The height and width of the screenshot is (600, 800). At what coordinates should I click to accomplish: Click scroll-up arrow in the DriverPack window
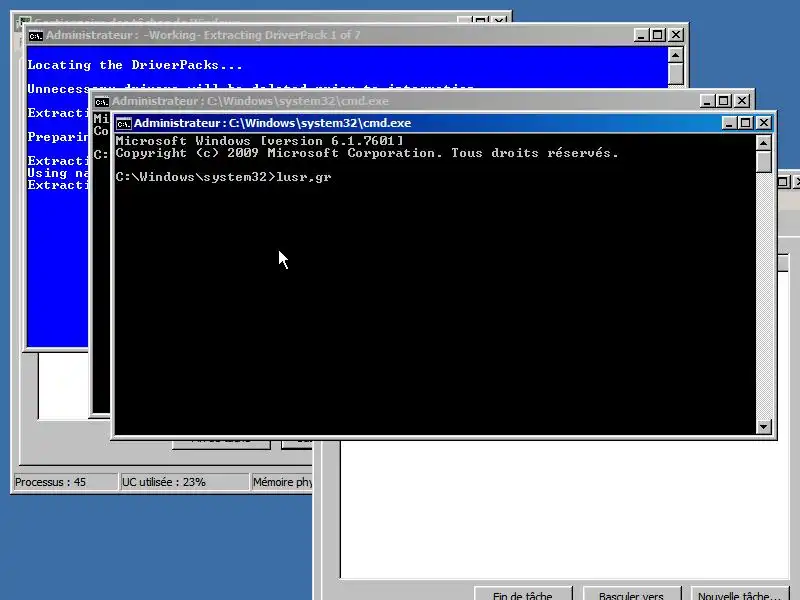point(676,55)
